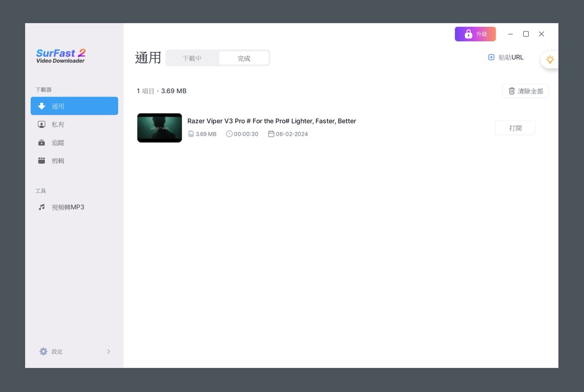
Task: Open the 剪輯 section
Action: pyautogui.click(x=74, y=160)
